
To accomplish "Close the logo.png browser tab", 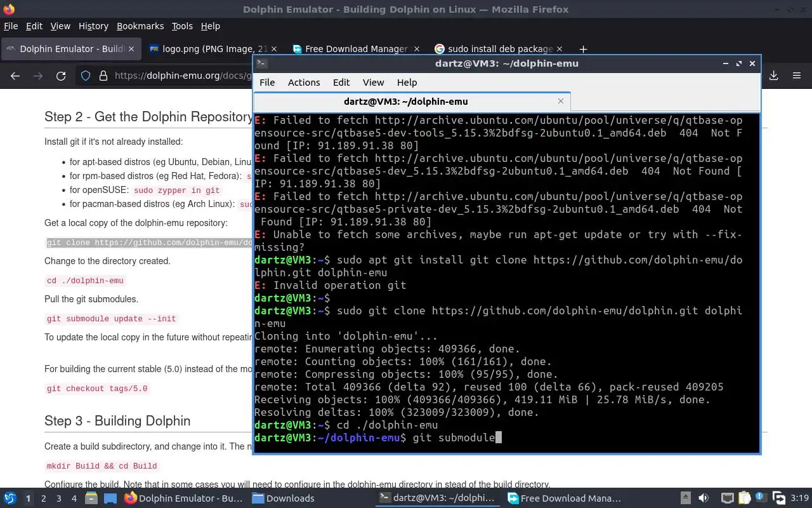I will (274, 49).
